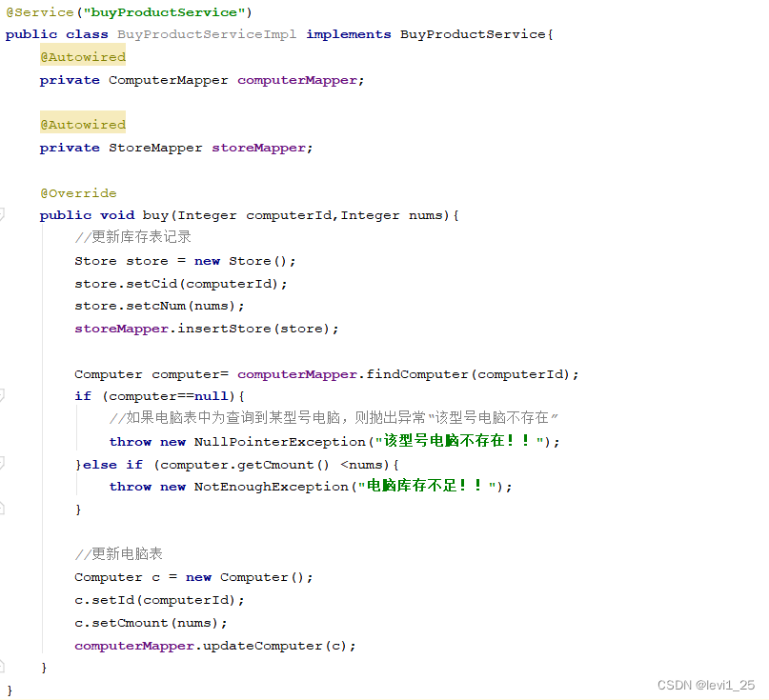This screenshot has height=700, width=769.
Task: Select the @Override annotation
Action: point(77,192)
